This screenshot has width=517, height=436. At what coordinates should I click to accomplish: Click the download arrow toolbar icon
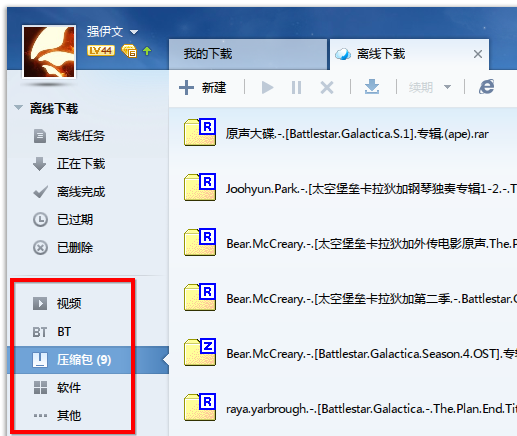point(372,87)
